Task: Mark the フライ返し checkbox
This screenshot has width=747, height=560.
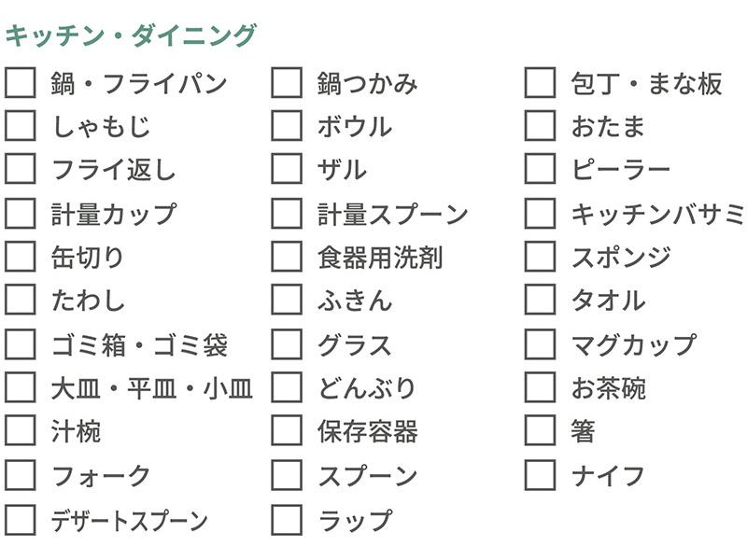Action: [21, 169]
